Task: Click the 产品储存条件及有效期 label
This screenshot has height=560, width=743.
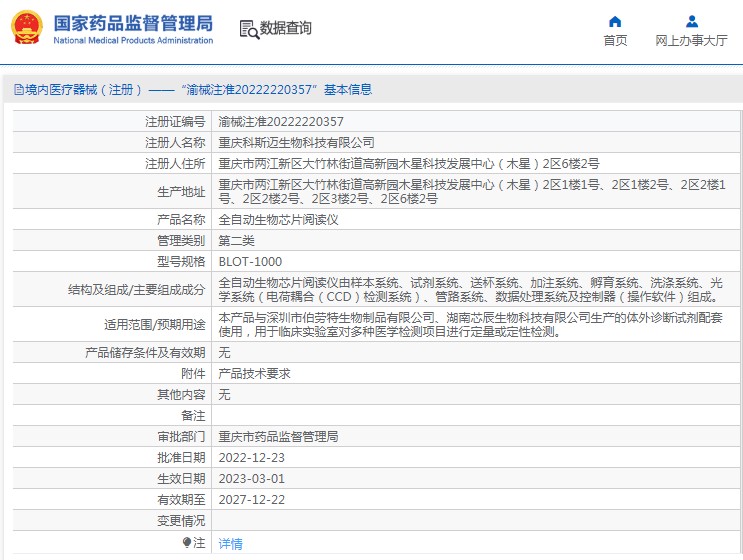Action: (145, 352)
